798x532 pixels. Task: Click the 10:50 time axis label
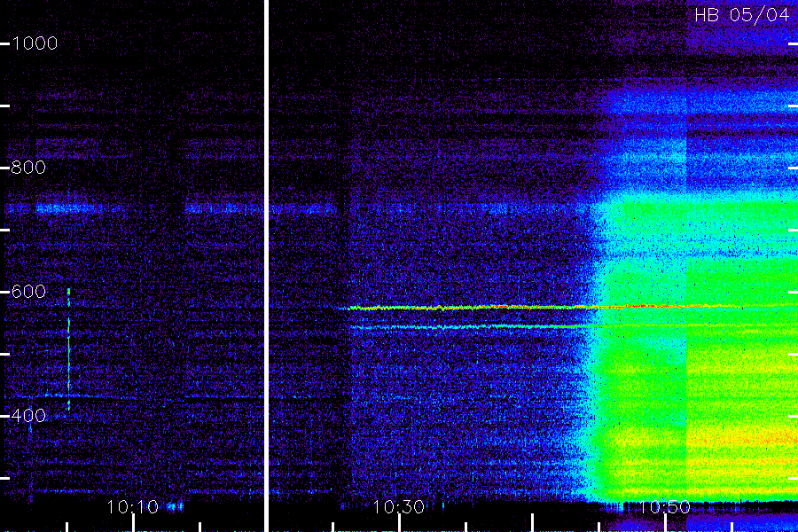[x=664, y=506]
